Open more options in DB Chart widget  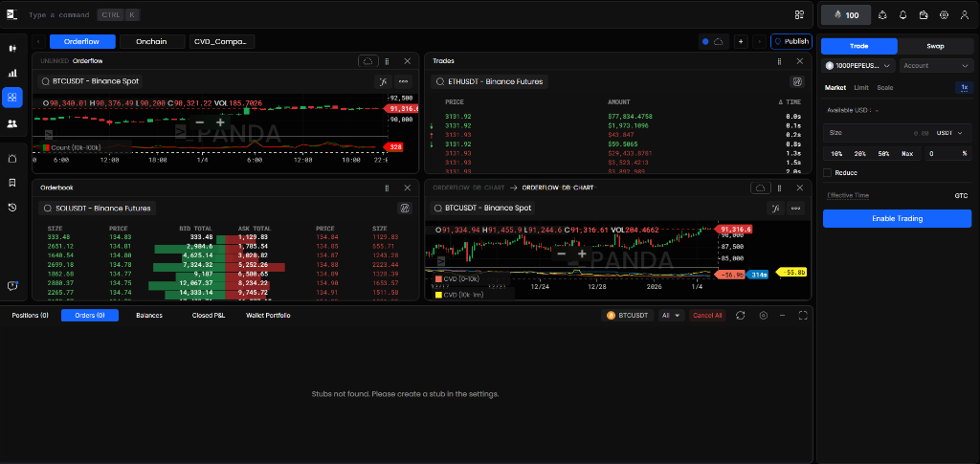[795, 208]
